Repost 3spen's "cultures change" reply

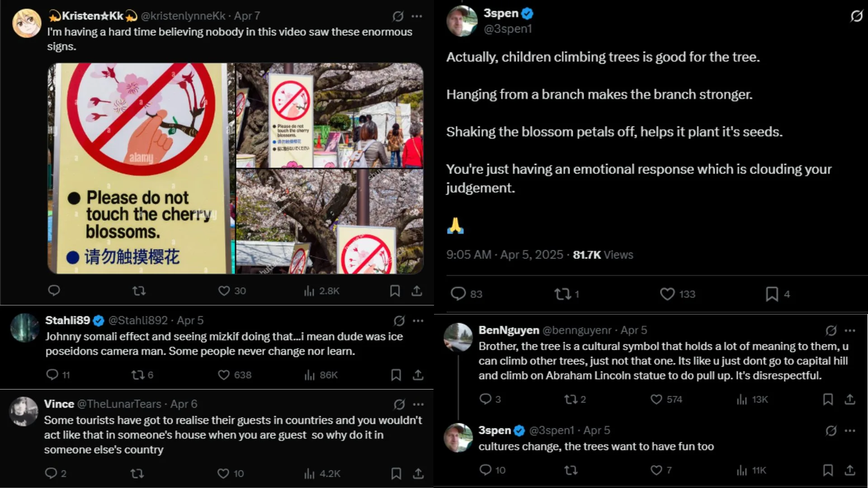571,470
